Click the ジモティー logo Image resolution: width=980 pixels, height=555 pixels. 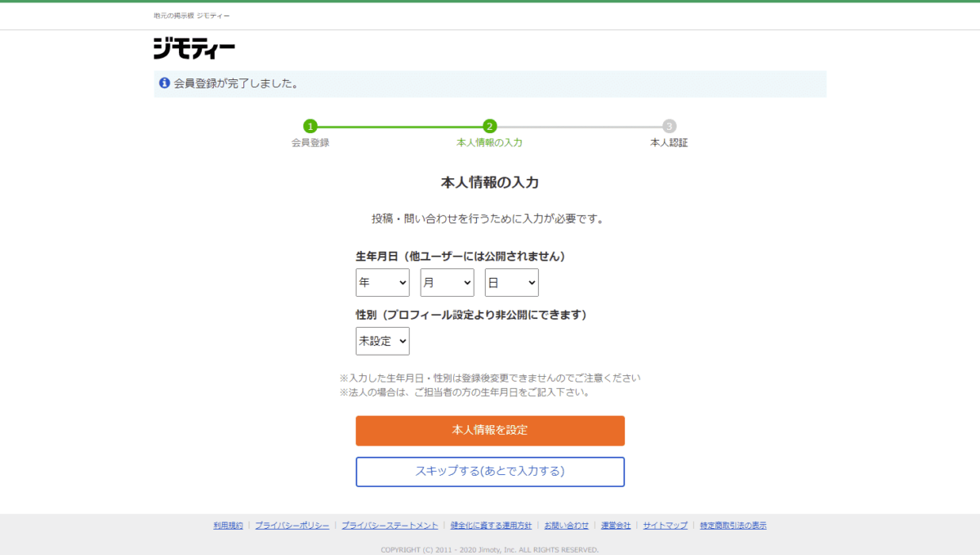[194, 49]
